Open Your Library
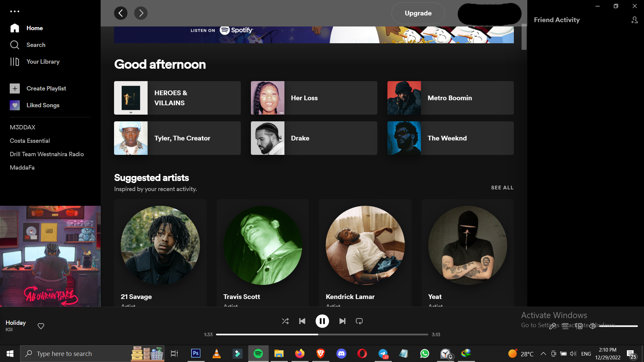The width and height of the screenshot is (644, 362). click(35, 62)
